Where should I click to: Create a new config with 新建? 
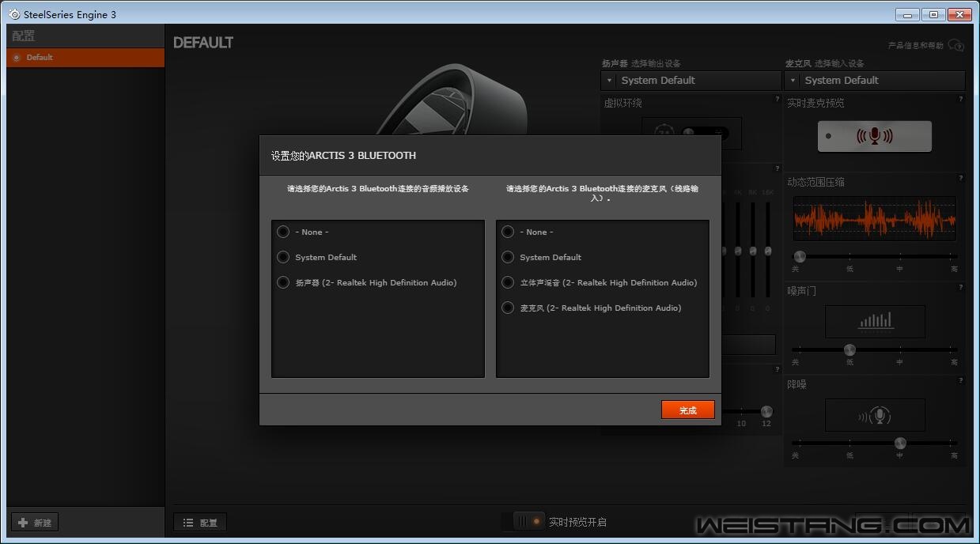(35, 523)
